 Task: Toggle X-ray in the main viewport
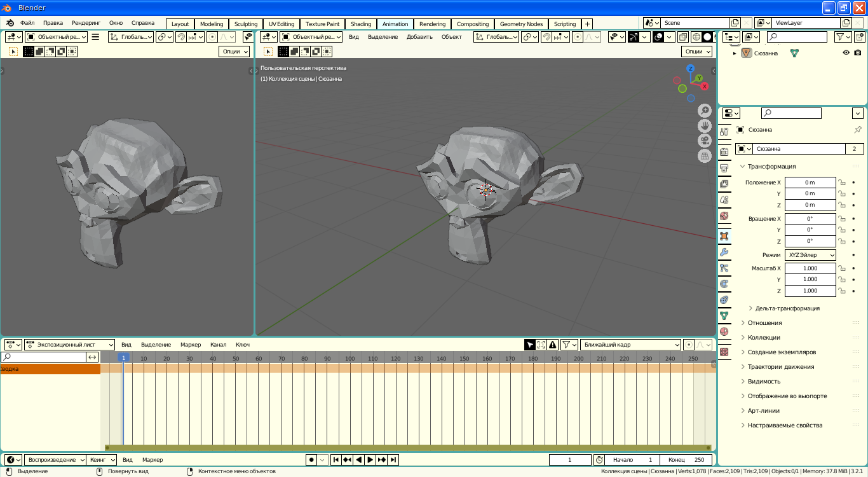[683, 37]
